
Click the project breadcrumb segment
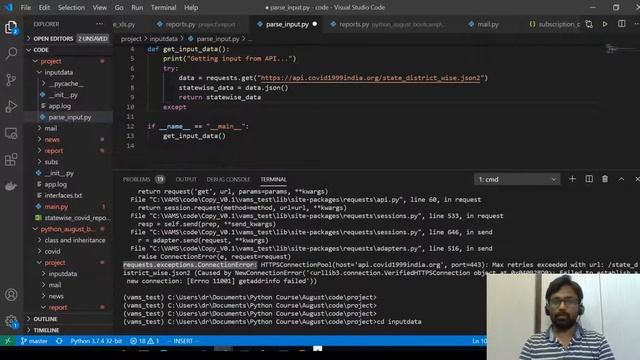tap(131, 39)
